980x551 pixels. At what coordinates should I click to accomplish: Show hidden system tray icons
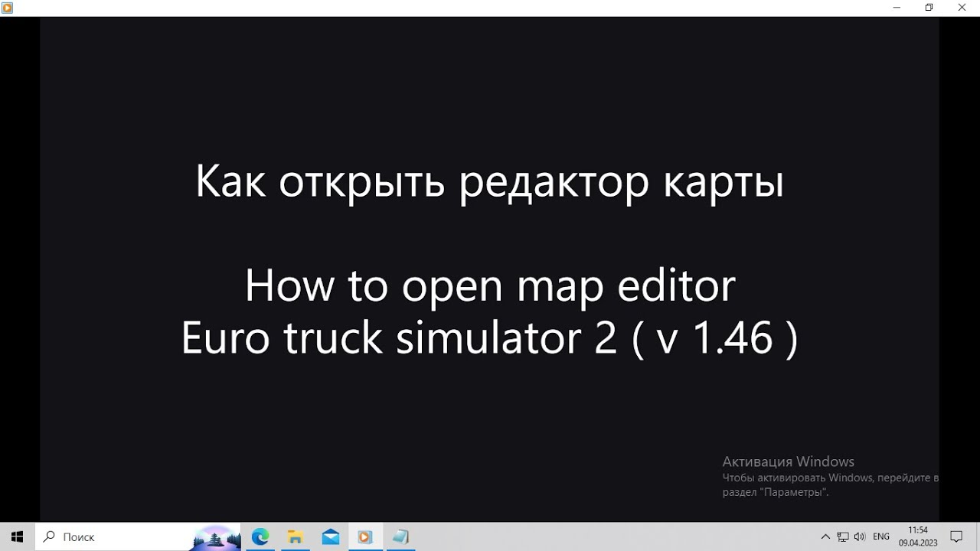pos(825,536)
